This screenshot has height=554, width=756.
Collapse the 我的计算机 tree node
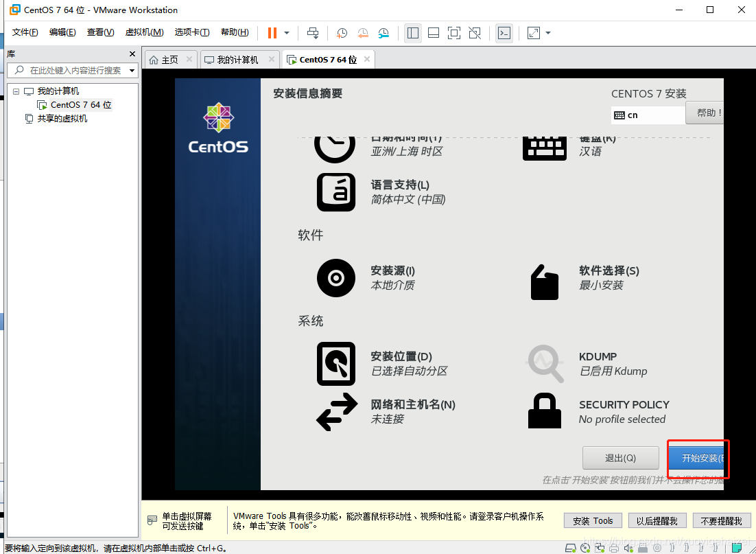[x=16, y=91]
